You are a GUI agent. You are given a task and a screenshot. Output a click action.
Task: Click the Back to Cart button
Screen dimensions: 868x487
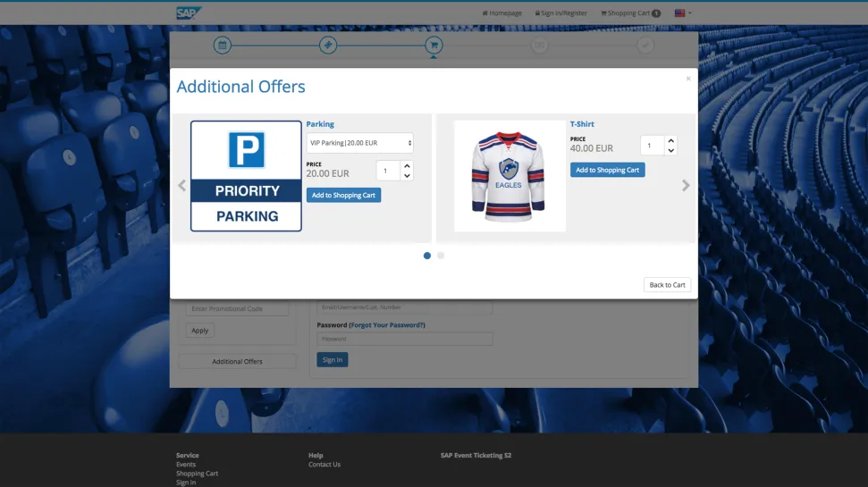click(x=667, y=285)
